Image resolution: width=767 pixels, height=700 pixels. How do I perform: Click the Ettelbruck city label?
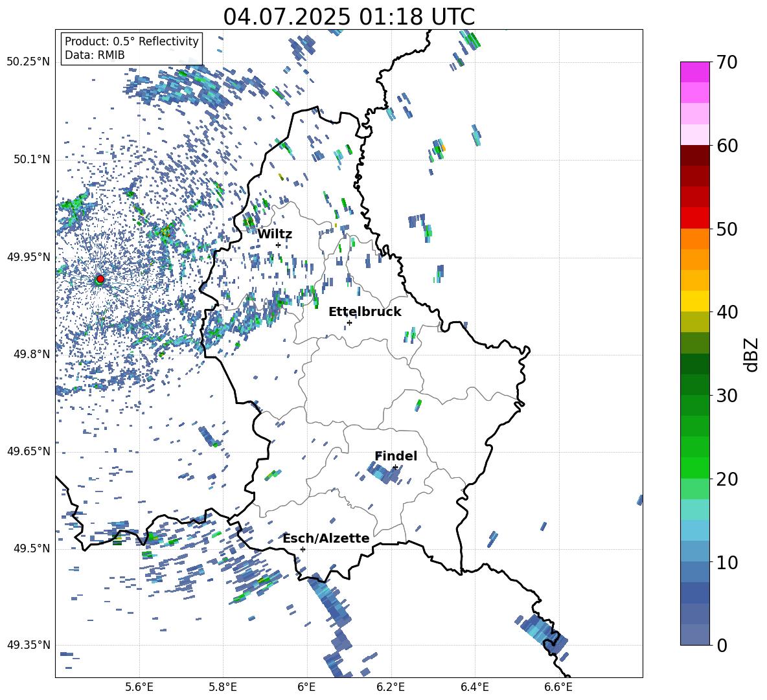(365, 312)
